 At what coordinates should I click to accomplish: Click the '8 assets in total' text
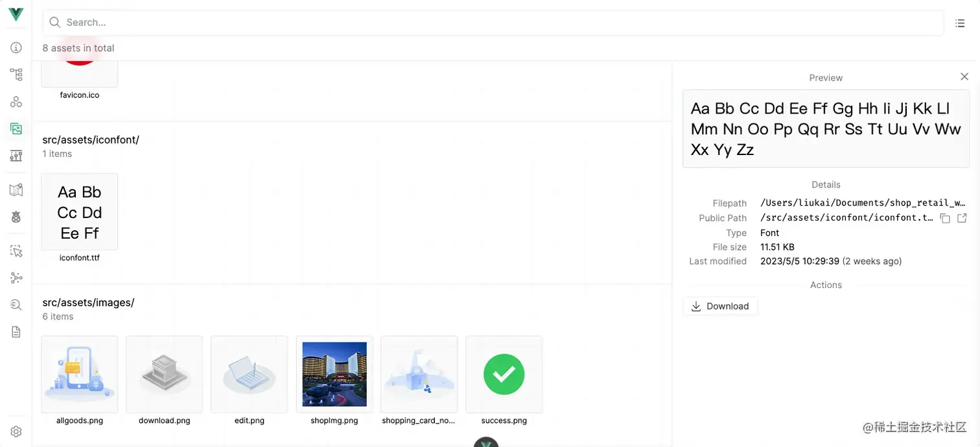78,48
